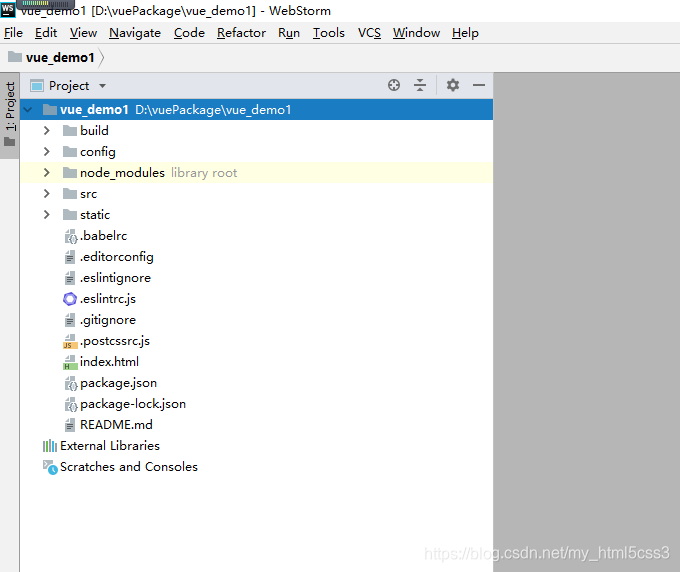The width and height of the screenshot is (680, 572).
Task: Select the package-lock.json file name
Action: [133, 404]
